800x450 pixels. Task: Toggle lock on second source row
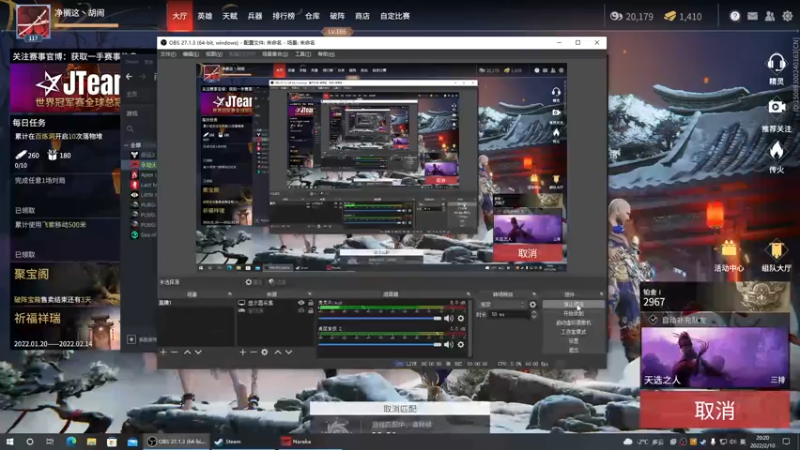coord(310,311)
